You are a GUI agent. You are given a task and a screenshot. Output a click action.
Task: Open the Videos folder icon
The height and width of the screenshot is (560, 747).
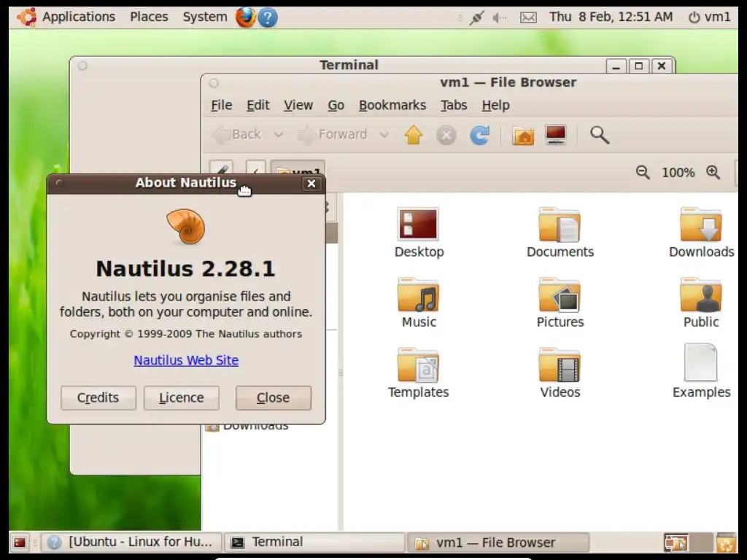coord(560,365)
